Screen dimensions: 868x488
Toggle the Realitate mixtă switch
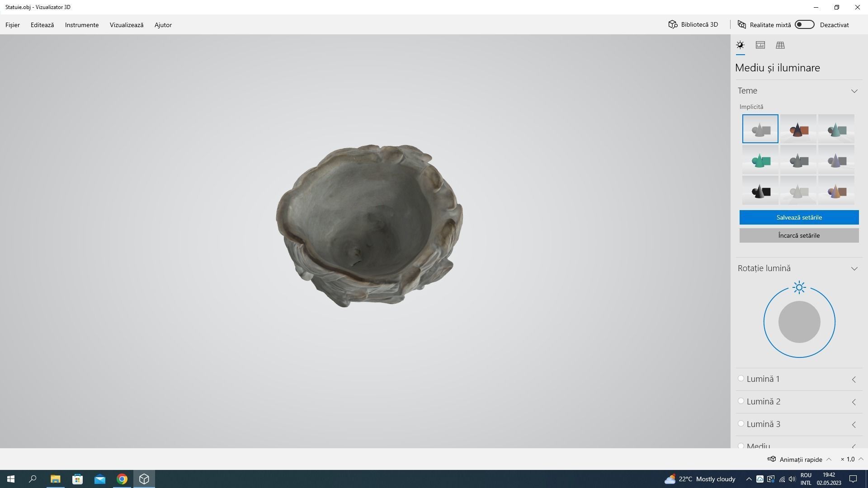(x=805, y=24)
